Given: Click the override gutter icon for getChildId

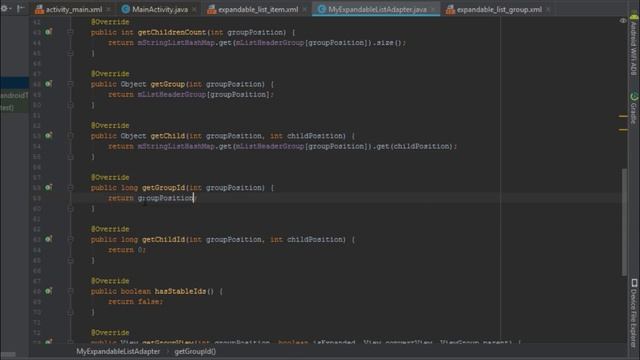Looking at the screenshot, I should 49,239.
